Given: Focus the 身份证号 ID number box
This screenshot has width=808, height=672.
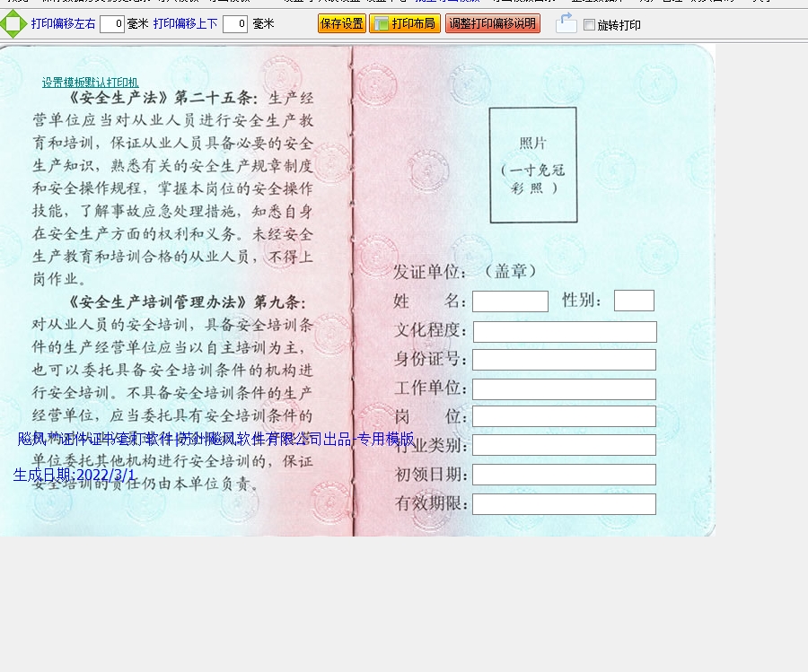Looking at the screenshot, I should pyautogui.click(x=564, y=360).
